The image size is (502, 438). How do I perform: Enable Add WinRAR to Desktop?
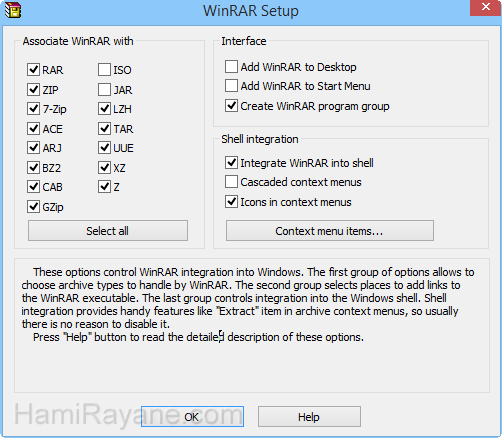pos(231,67)
